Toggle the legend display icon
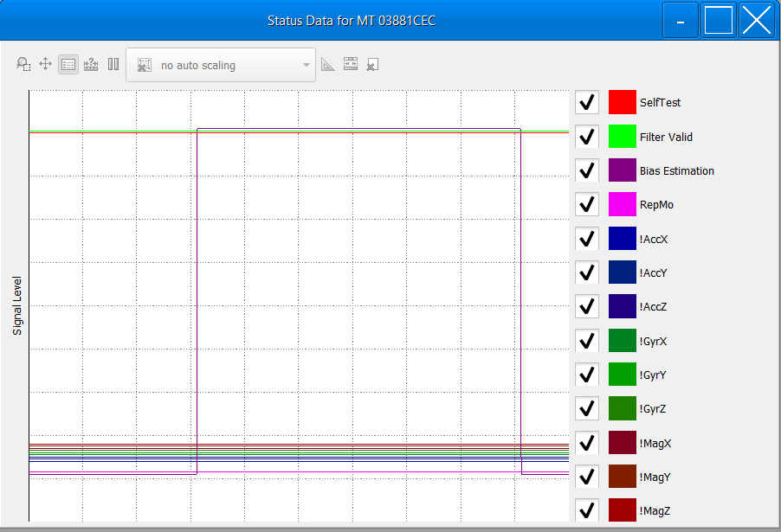The height and width of the screenshot is (532, 781). (x=68, y=63)
